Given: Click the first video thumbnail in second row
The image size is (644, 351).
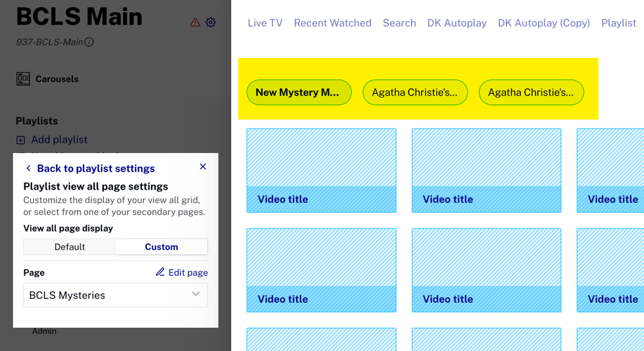Looking at the screenshot, I should [x=322, y=271].
